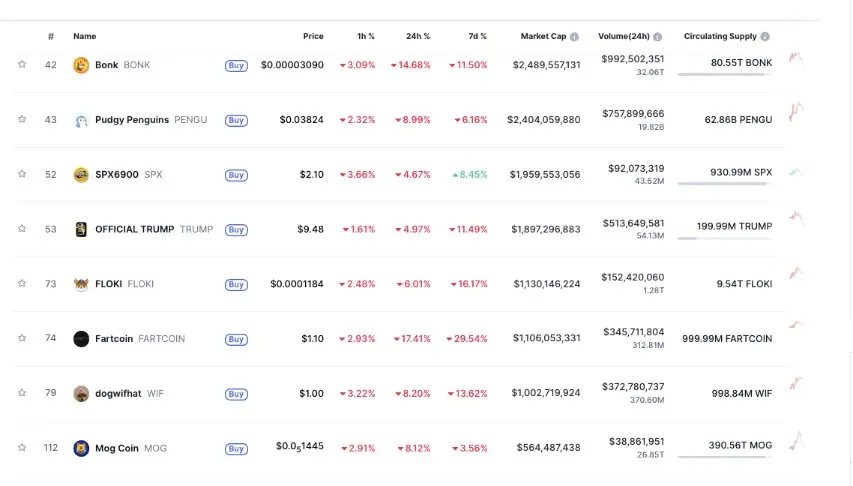Click the Fartcoin black logo icon
Viewport: 853px width, 486px height.
(x=81, y=339)
